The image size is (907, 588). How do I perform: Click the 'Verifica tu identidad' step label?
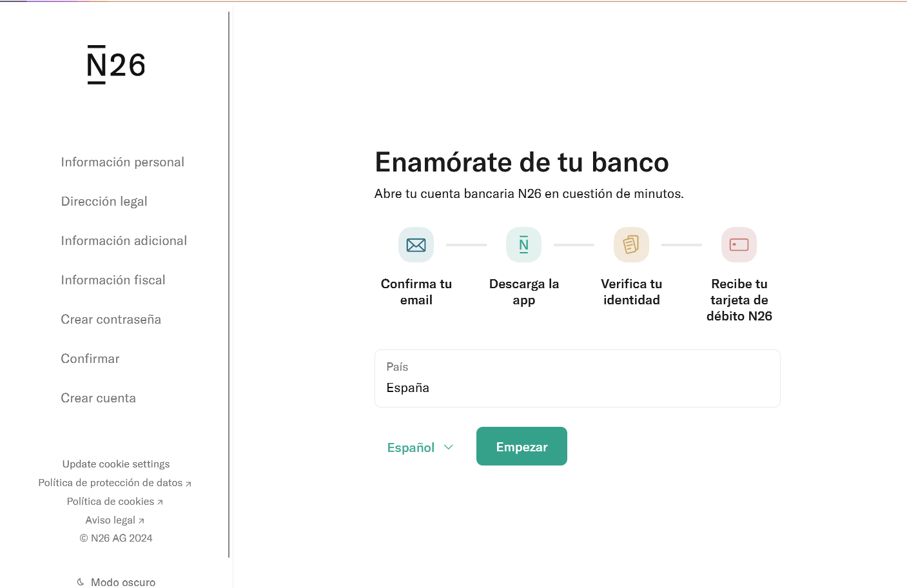tap(632, 292)
